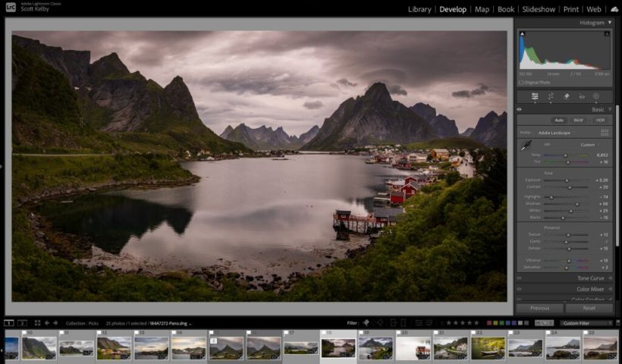Click the Exposure slider handle
The height and width of the screenshot is (364, 622).
pos(566,180)
